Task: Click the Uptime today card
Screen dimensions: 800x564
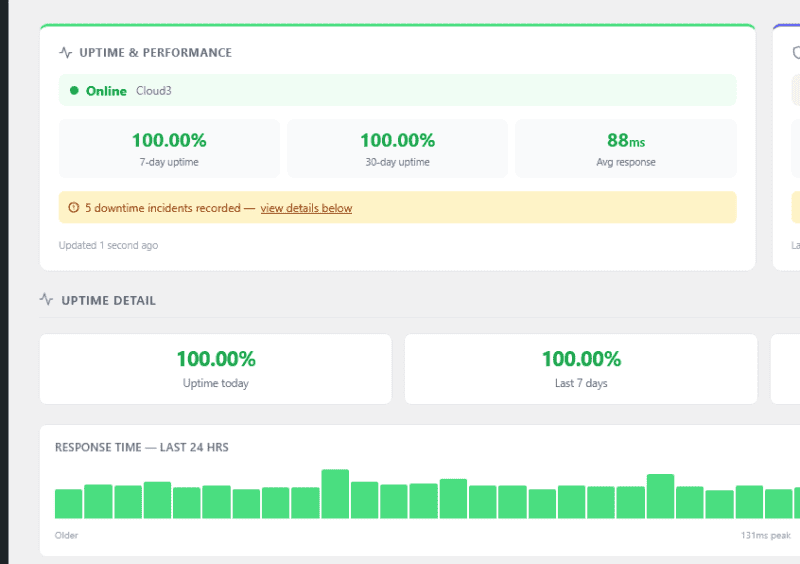Action: tap(216, 369)
